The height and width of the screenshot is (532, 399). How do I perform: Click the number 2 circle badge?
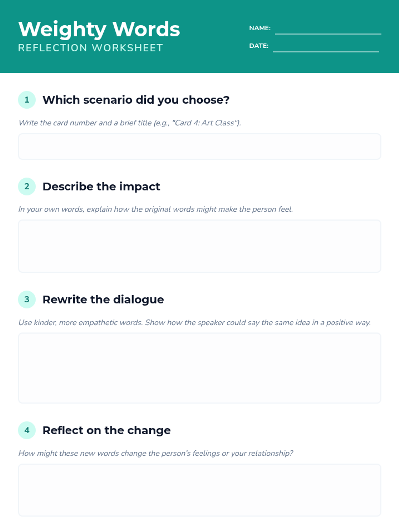tap(27, 186)
